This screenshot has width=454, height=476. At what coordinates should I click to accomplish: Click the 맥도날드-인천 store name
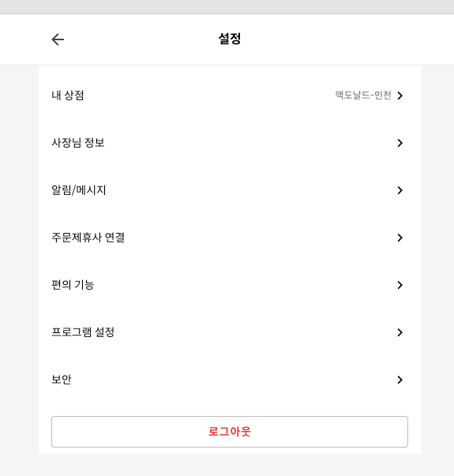(363, 96)
